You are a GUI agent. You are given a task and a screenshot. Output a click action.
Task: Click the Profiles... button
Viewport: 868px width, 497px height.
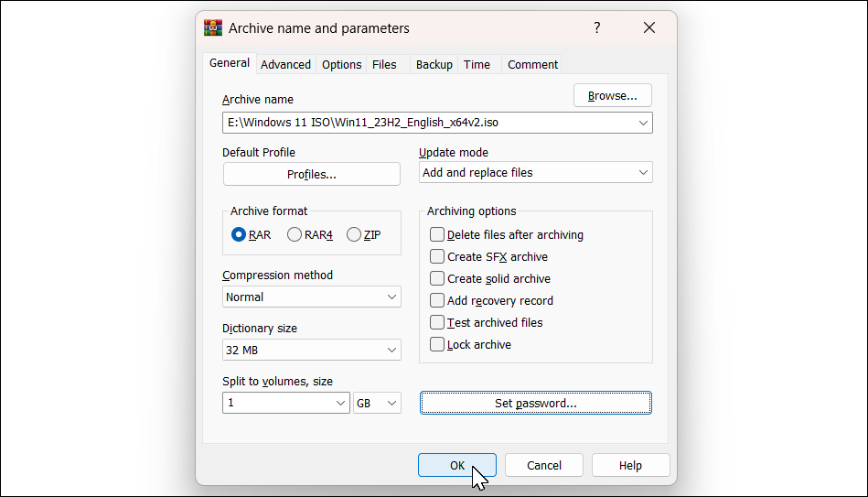(x=311, y=175)
